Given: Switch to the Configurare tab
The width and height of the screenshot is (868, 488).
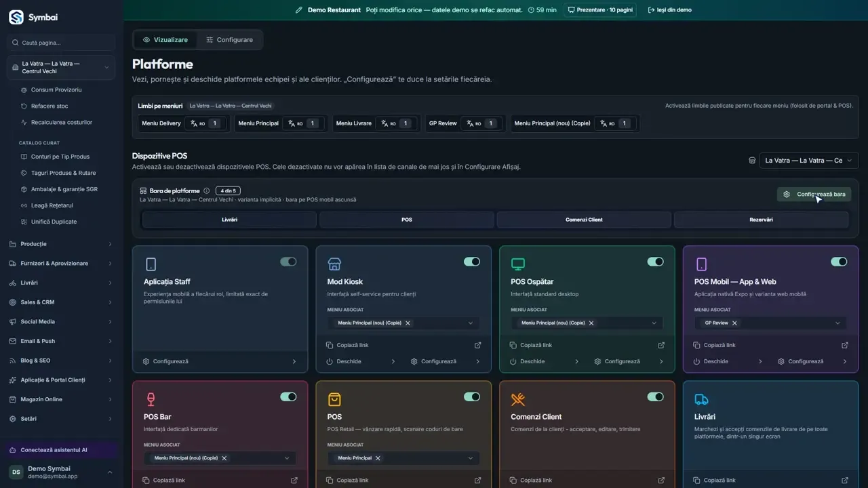Looking at the screenshot, I should click(x=230, y=40).
